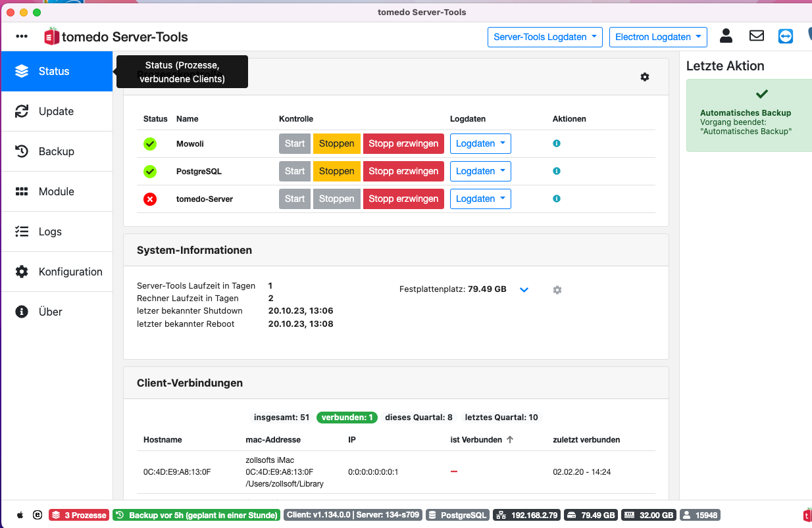Click checkmark in Letzte Aktion card

[762, 94]
